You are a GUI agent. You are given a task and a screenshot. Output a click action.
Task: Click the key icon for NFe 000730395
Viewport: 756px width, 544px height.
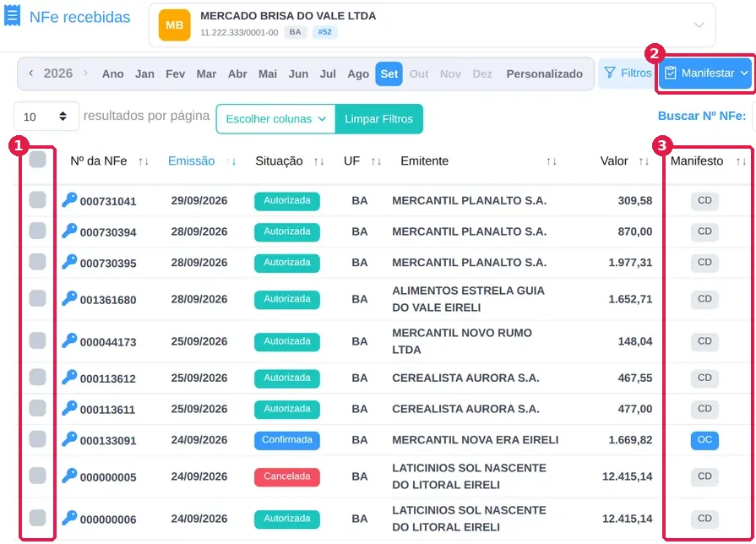69,261
